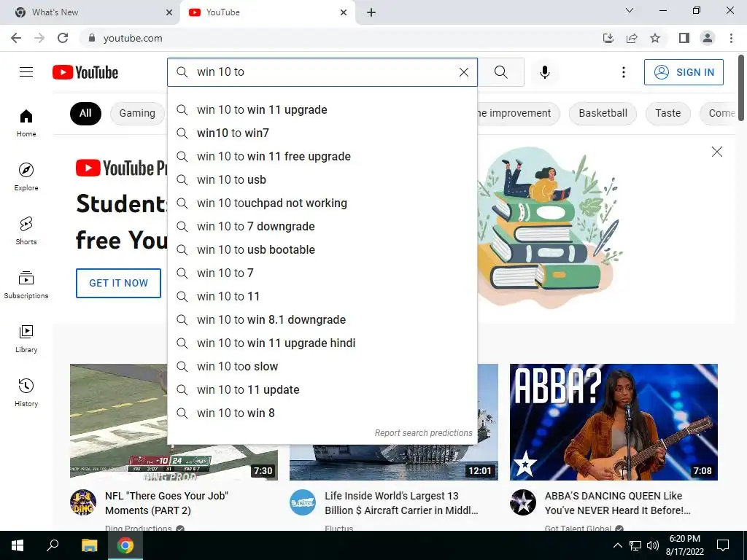Image resolution: width=747 pixels, height=560 pixels.
Task: Choose suggestion 'win 10 to 11'
Action: pos(322,297)
